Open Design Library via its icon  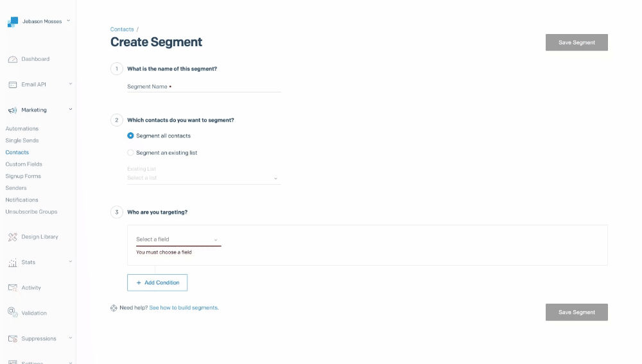tap(13, 237)
